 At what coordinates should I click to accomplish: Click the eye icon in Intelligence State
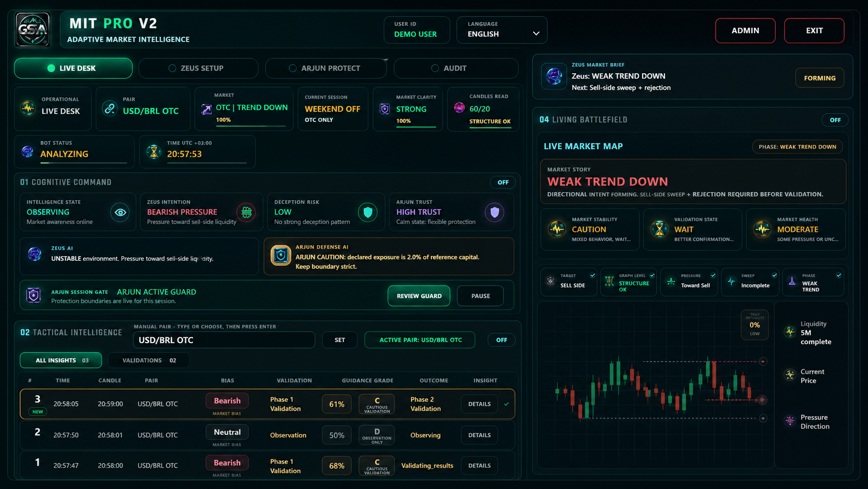(120, 212)
